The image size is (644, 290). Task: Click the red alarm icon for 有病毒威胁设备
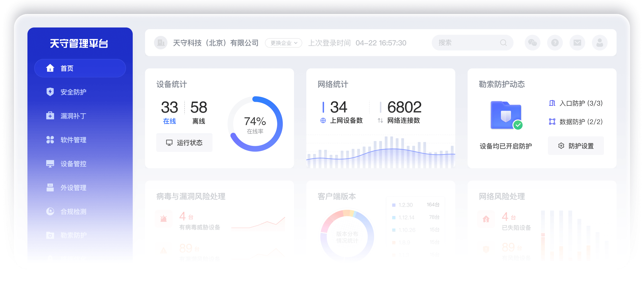[164, 218]
